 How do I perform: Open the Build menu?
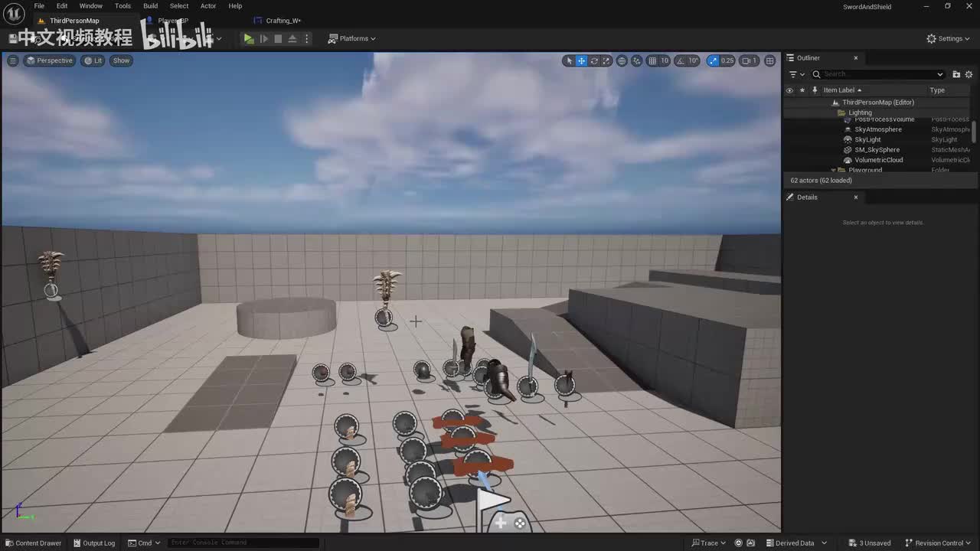(151, 6)
